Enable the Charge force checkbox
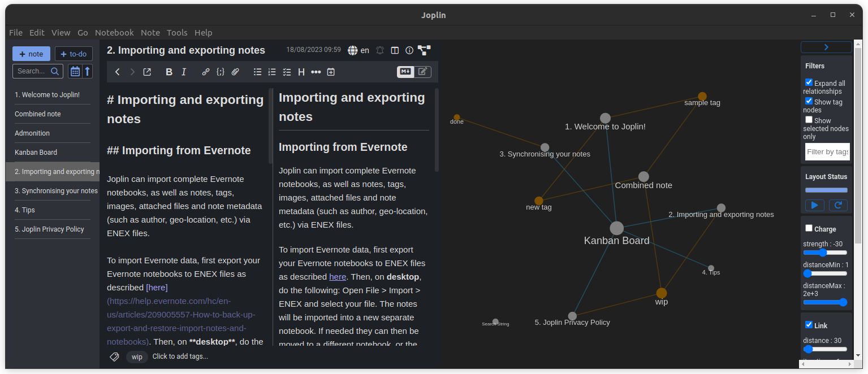 click(809, 228)
